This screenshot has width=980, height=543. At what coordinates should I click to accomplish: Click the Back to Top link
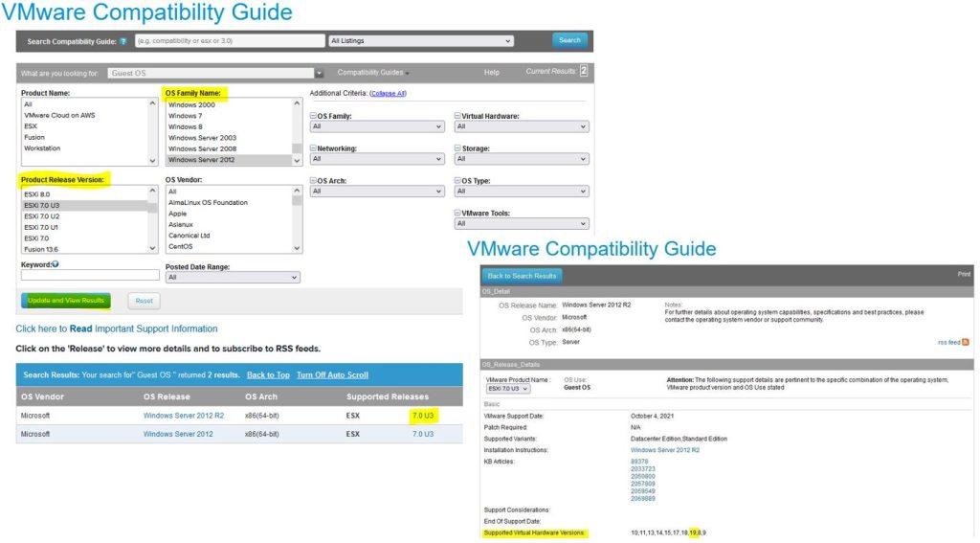coord(268,374)
